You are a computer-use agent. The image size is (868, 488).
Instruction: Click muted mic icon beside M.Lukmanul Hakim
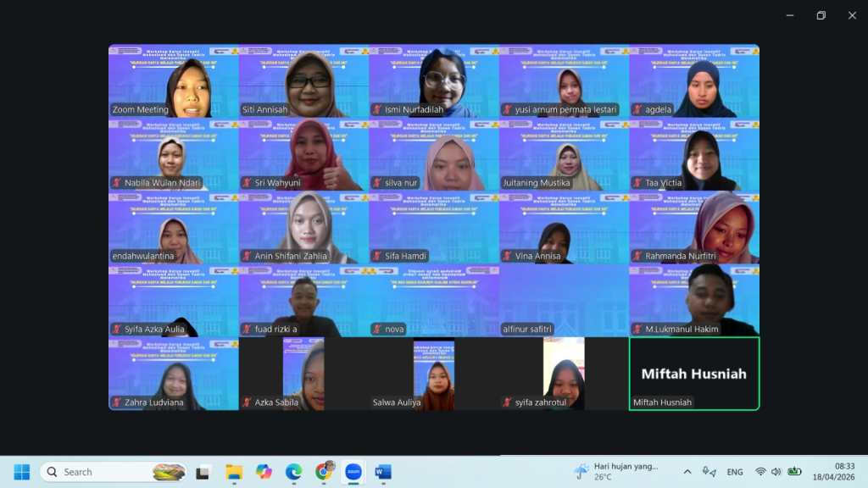point(637,330)
